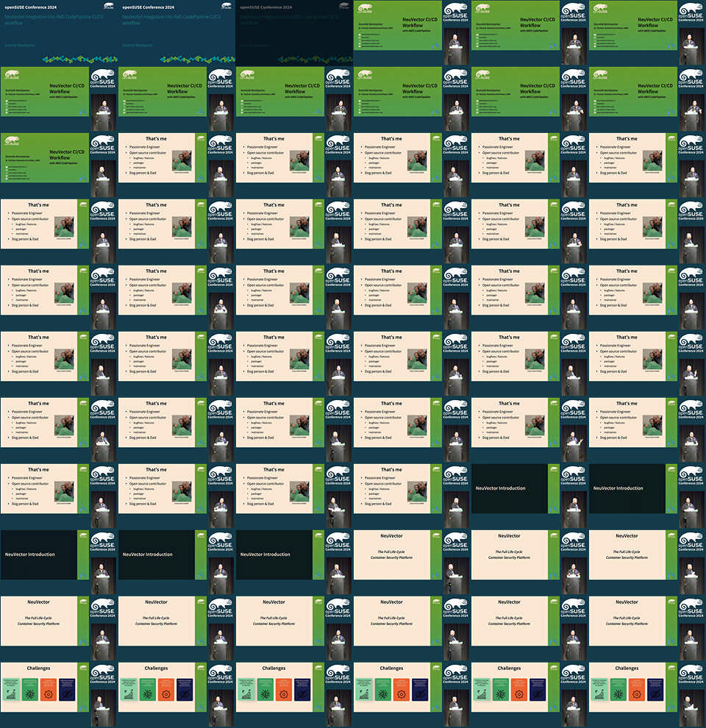Select the final "Challenges" slide thumbnail

click(x=647, y=695)
